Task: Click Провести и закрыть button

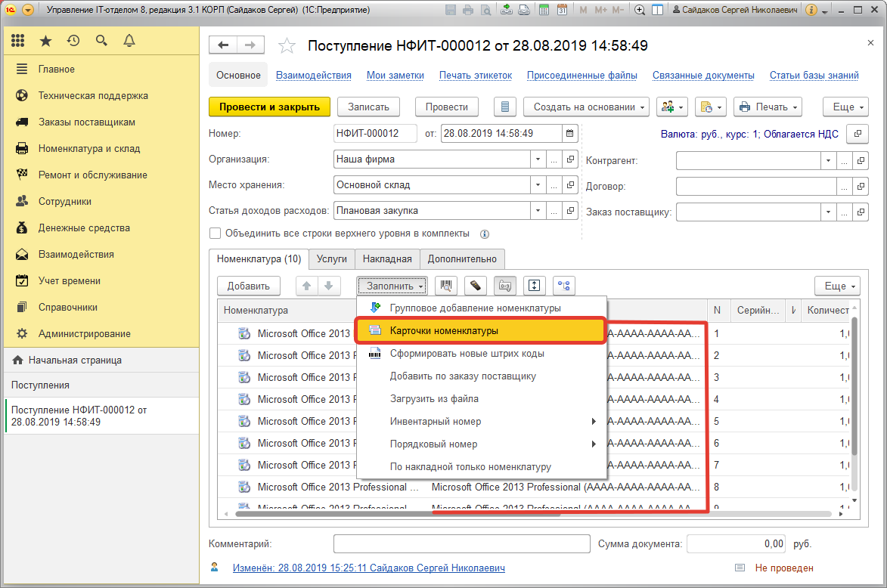Action: coord(269,107)
